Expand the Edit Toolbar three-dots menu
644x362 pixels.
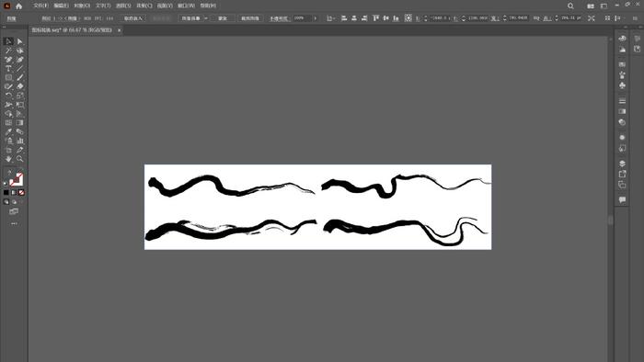[x=14, y=223]
